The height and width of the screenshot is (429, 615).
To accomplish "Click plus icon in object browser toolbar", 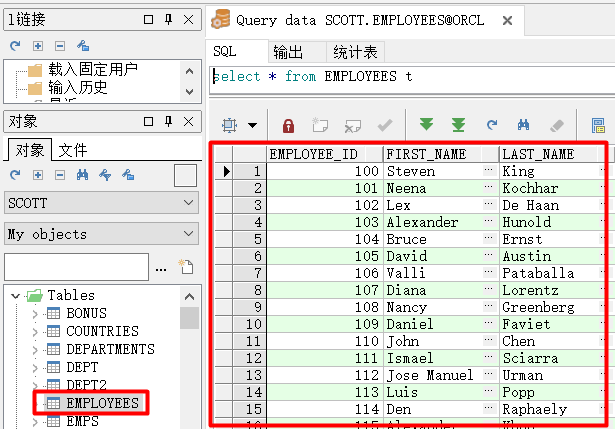I will tap(38, 175).
